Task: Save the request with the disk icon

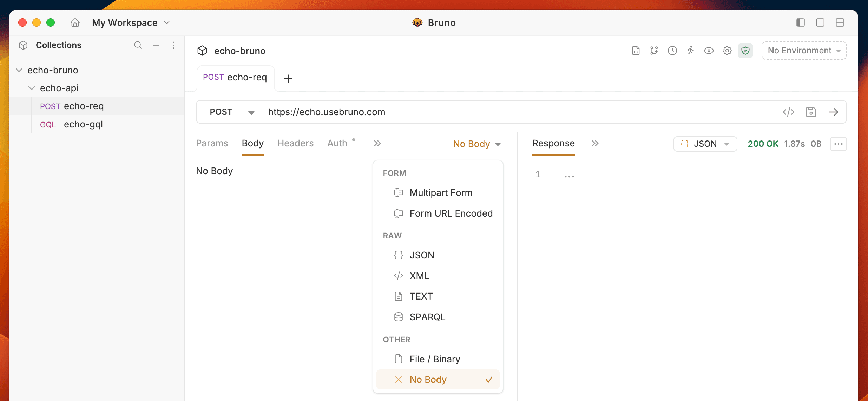Action: pyautogui.click(x=811, y=112)
